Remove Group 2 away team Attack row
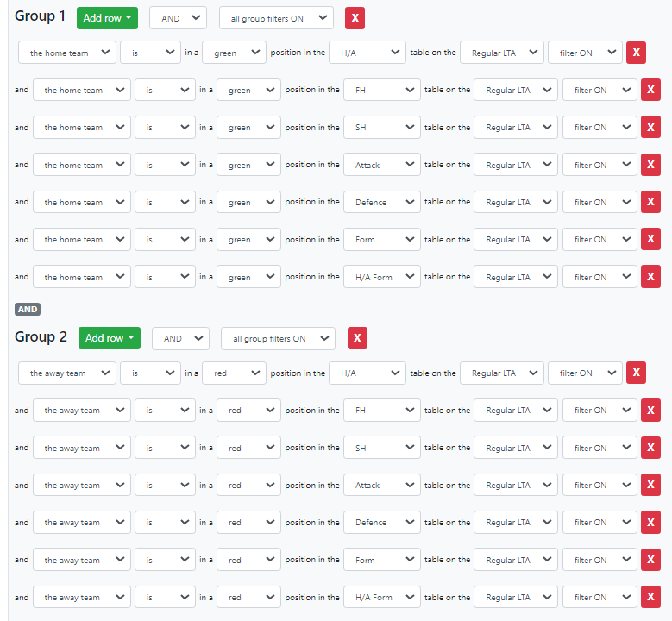The image size is (672, 621). coord(650,485)
